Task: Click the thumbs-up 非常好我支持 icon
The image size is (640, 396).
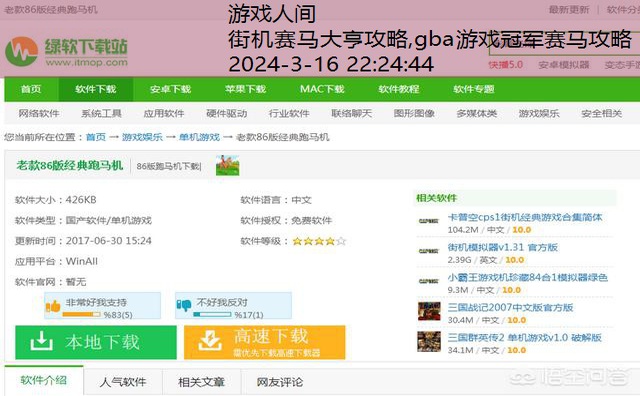Action: [x=53, y=306]
